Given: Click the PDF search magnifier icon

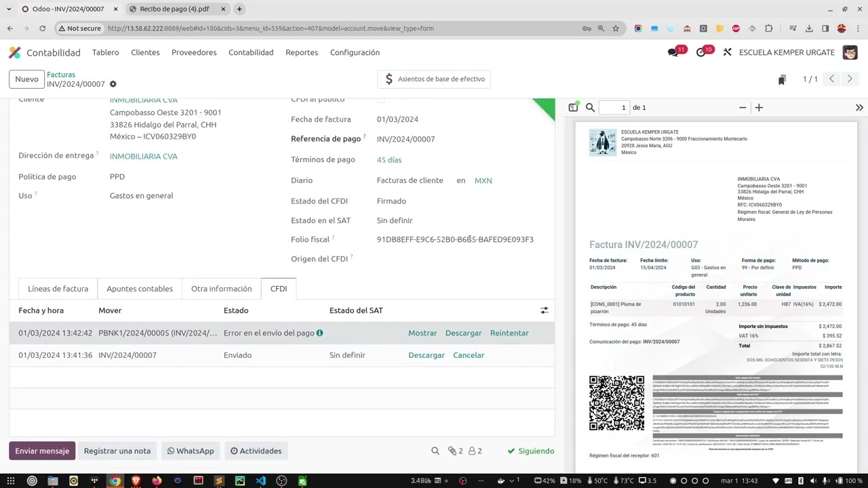Looking at the screenshot, I should point(590,108).
